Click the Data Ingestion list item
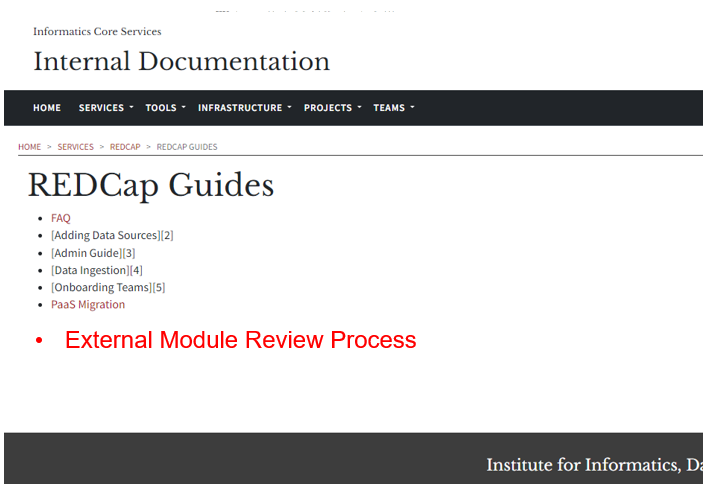Screen dimensions: 708x489 97,270
